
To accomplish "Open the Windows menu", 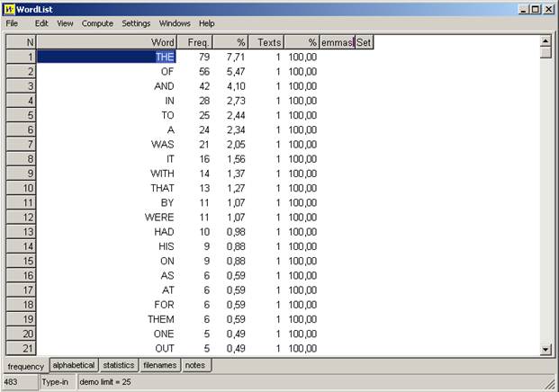I will (175, 23).
